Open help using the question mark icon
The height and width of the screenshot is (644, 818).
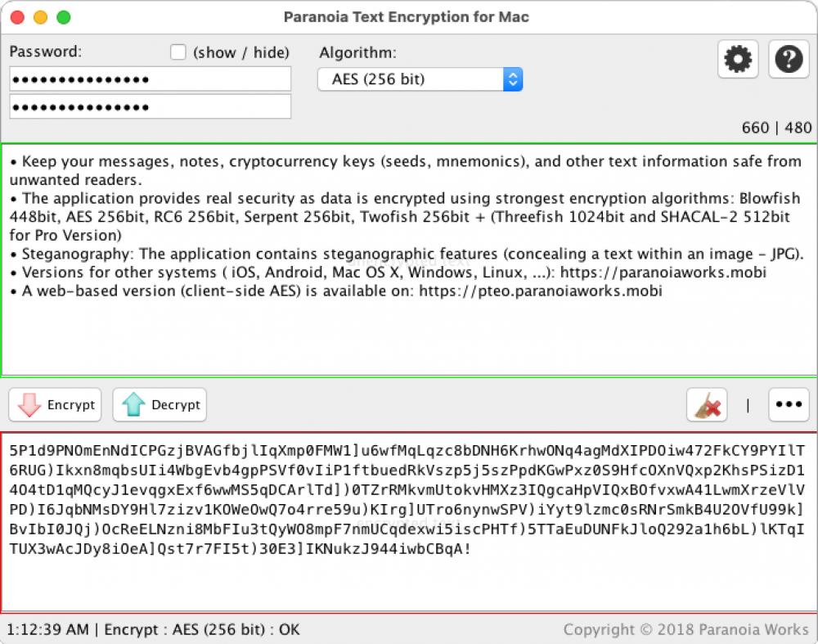pyautogui.click(x=788, y=58)
